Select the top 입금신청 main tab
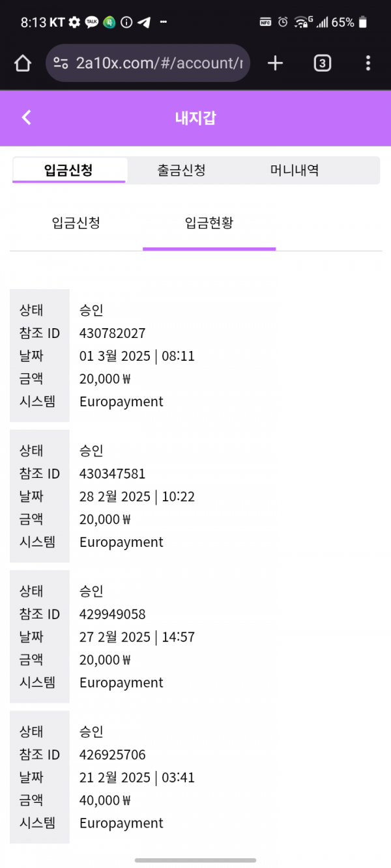Image resolution: width=391 pixels, height=868 pixels. click(69, 171)
